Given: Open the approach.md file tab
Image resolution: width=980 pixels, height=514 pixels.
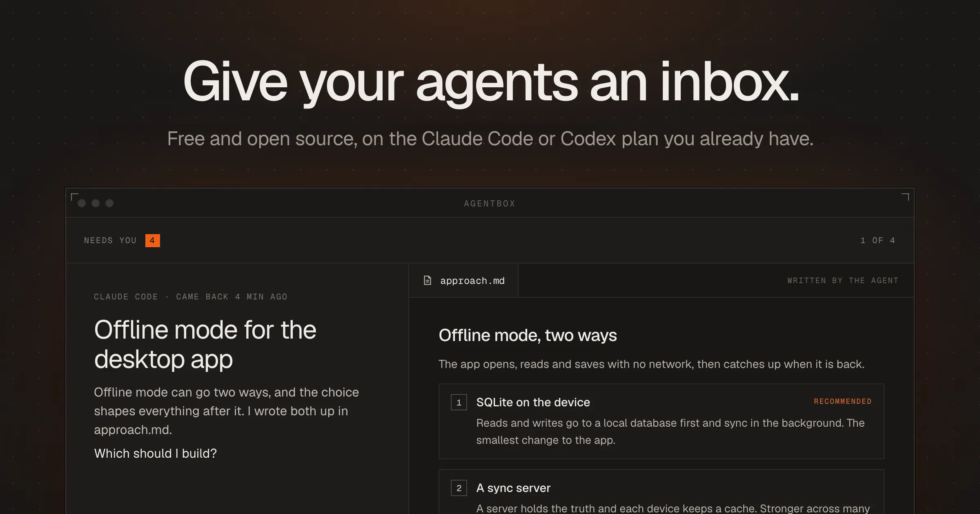Looking at the screenshot, I should tap(463, 281).
